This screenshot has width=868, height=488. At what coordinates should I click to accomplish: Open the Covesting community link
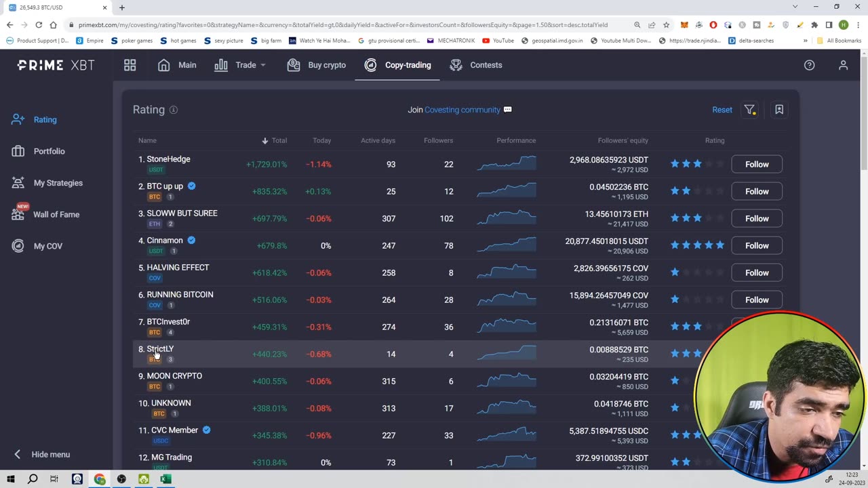462,110
